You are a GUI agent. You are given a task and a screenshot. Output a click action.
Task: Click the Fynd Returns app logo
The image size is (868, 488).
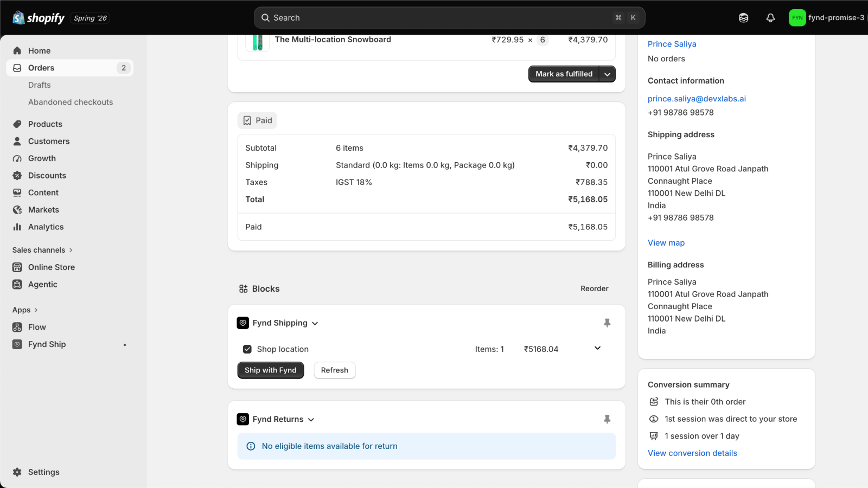tap(243, 419)
